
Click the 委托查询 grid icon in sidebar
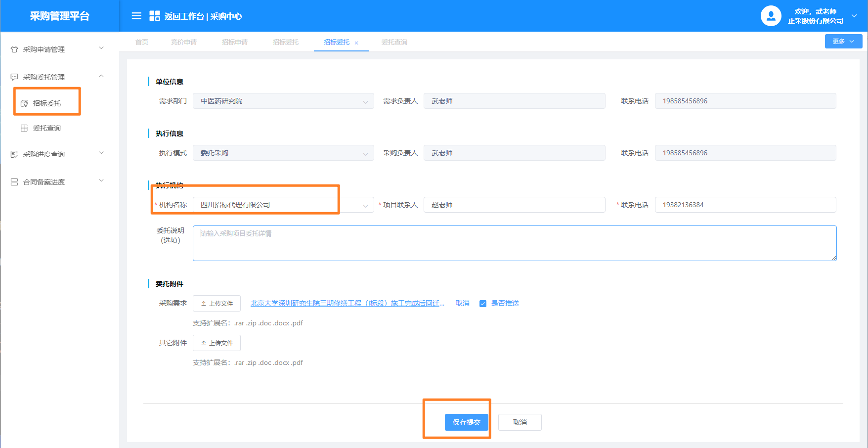click(x=24, y=128)
